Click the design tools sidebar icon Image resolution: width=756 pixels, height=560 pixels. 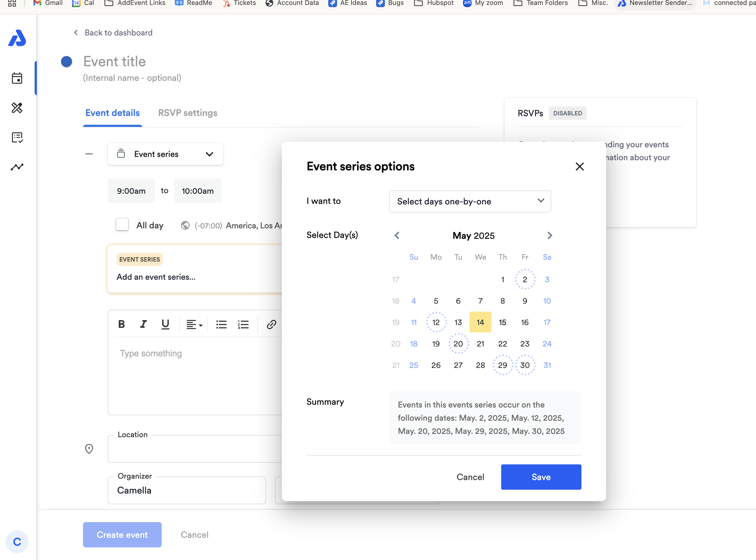[x=17, y=108]
